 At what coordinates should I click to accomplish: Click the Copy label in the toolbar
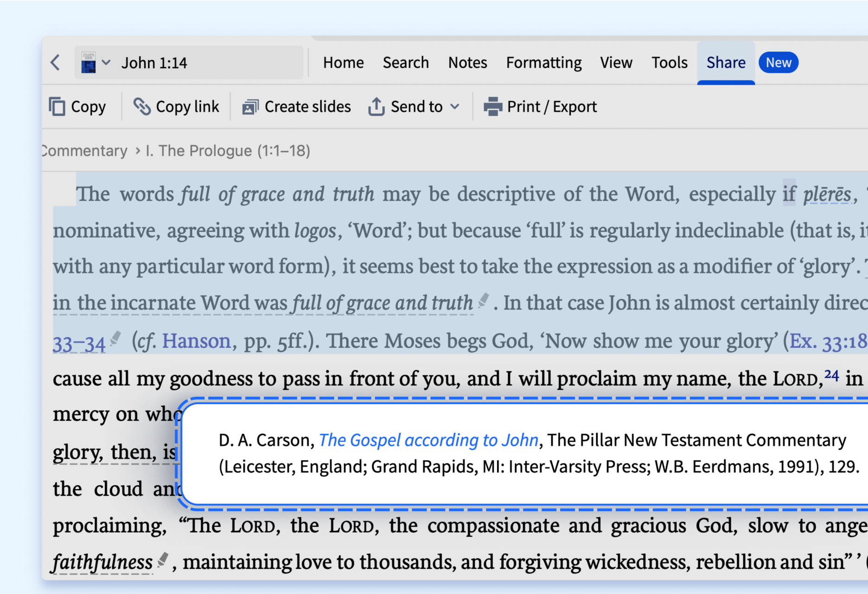click(x=88, y=107)
